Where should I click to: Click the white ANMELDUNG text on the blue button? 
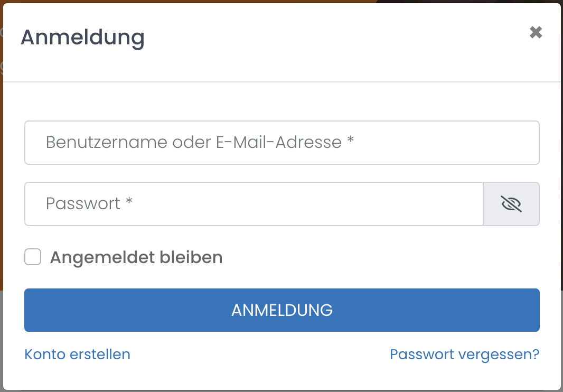click(281, 310)
